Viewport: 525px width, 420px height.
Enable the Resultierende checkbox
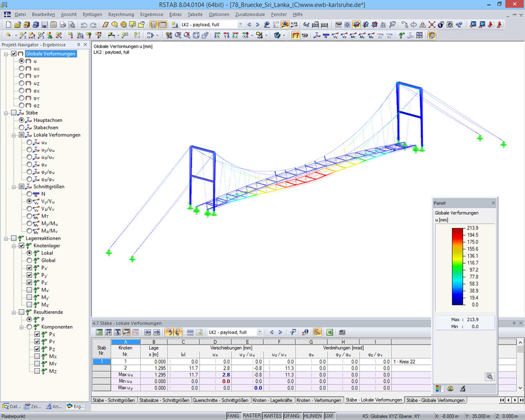coord(22,312)
